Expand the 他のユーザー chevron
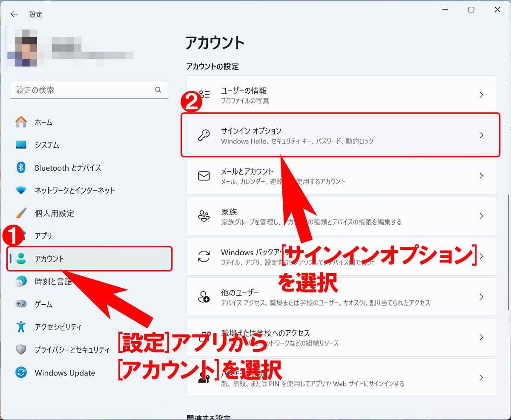Viewport: 511px width, 420px height. pos(481,297)
